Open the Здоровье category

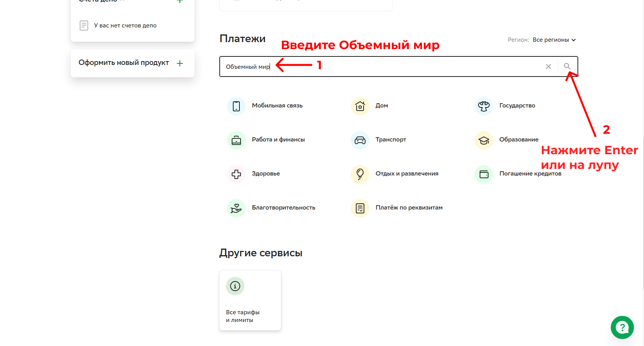[266, 174]
